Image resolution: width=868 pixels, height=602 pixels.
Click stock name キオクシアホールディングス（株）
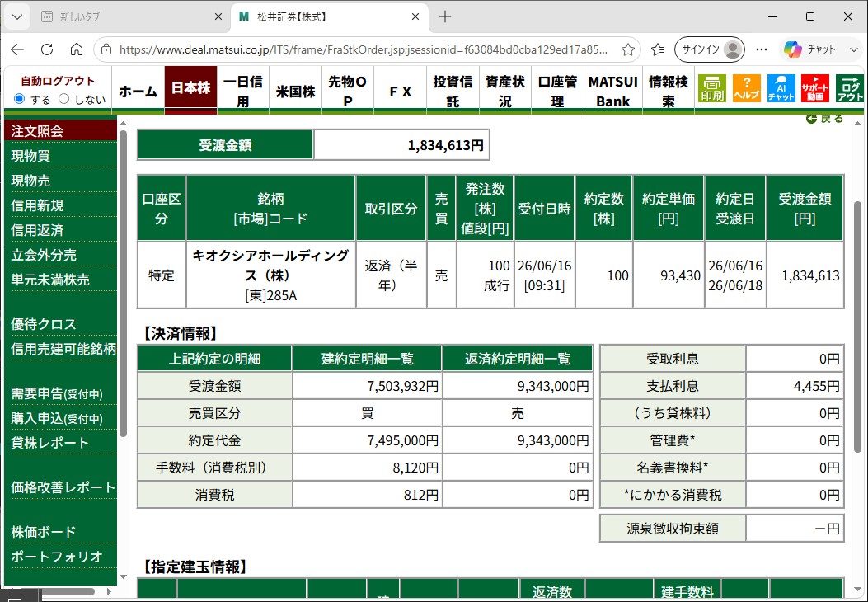270,266
